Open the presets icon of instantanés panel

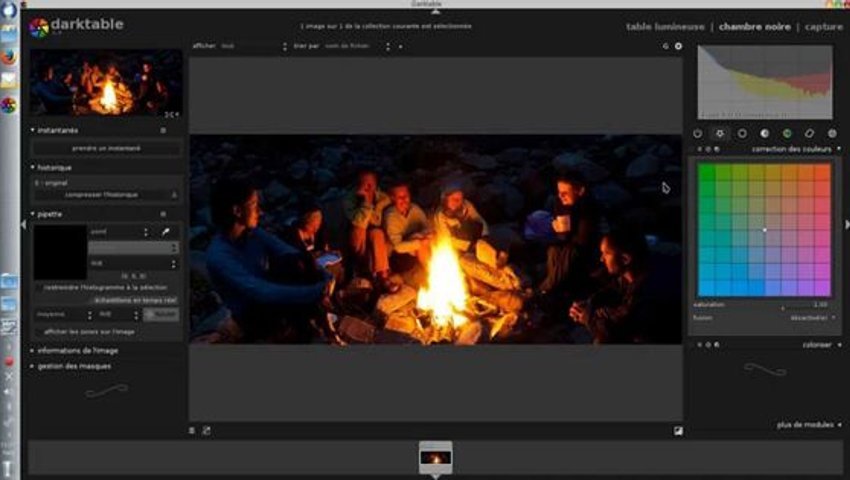(x=163, y=130)
